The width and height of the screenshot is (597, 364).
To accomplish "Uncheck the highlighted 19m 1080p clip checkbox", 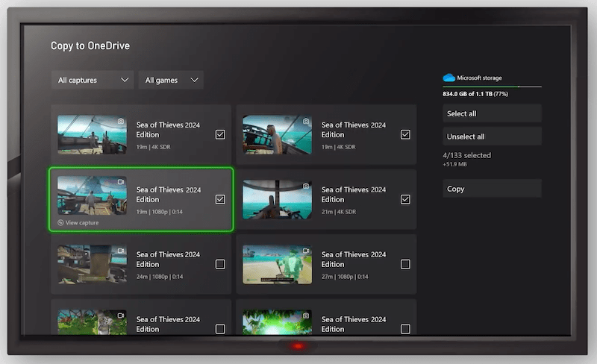I will pos(220,199).
